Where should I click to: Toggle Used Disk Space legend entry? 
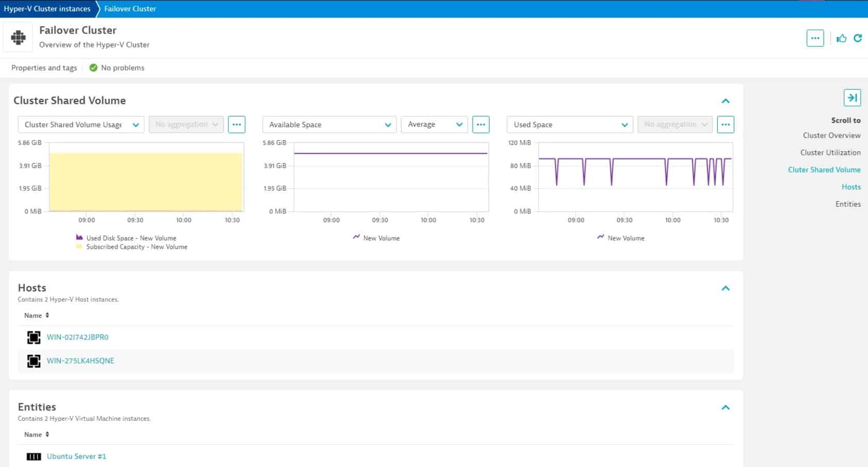[126, 238]
